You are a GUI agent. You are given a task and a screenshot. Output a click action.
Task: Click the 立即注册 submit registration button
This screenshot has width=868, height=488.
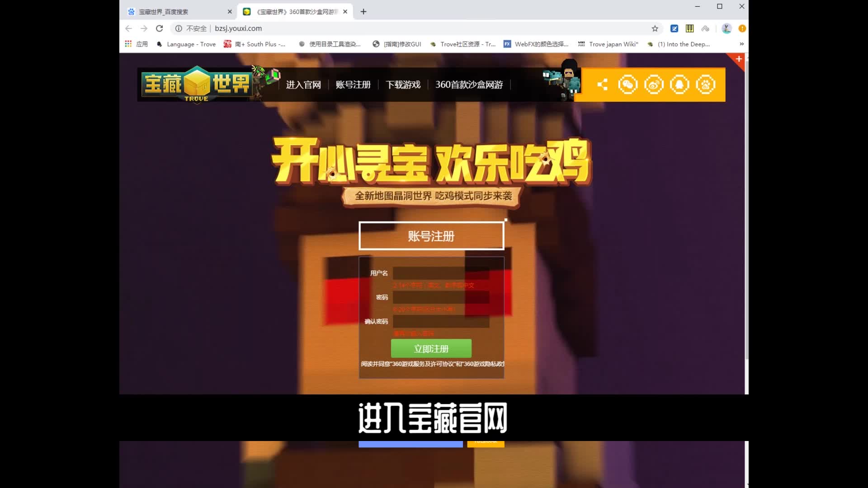click(x=431, y=348)
